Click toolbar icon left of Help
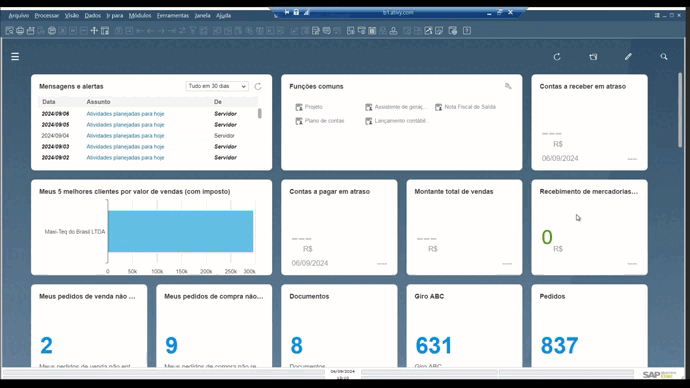The width and height of the screenshot is (690, 388). [x=452, y=31]
